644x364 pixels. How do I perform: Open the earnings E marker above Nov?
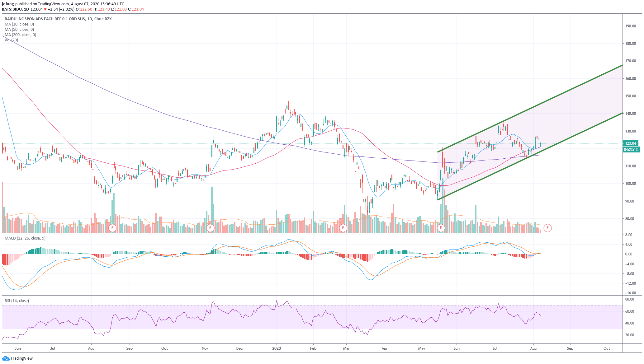point(210,228)
